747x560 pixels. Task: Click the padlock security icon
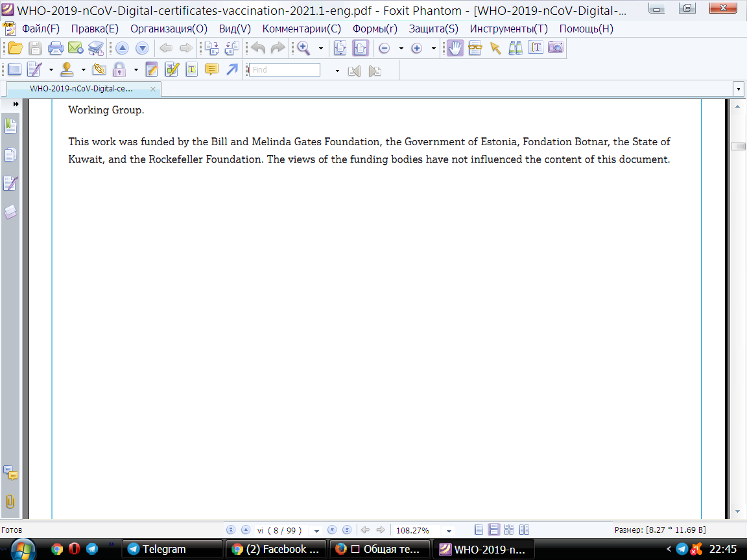(x=119, y=69)
